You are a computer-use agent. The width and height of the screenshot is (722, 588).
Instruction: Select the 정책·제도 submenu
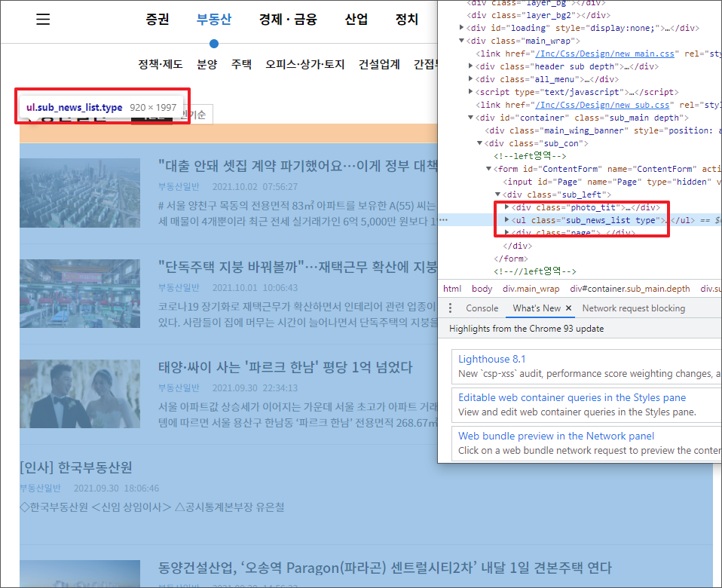tap(161, 64)
